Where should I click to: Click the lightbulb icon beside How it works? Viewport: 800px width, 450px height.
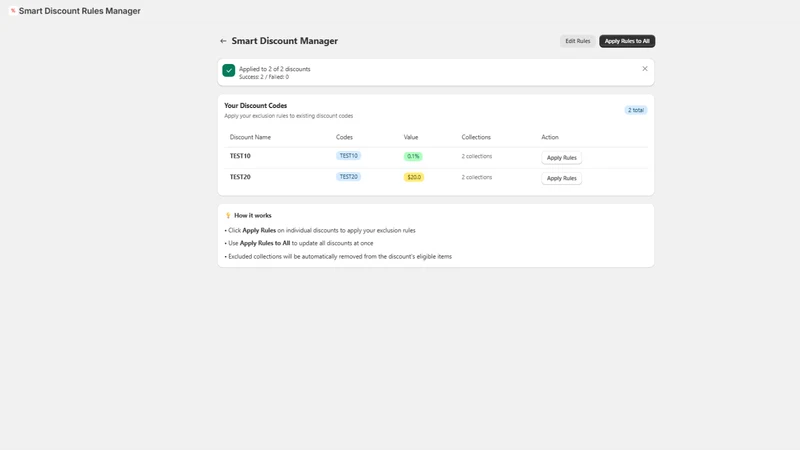pyautogui.click(x=228, y=215)
